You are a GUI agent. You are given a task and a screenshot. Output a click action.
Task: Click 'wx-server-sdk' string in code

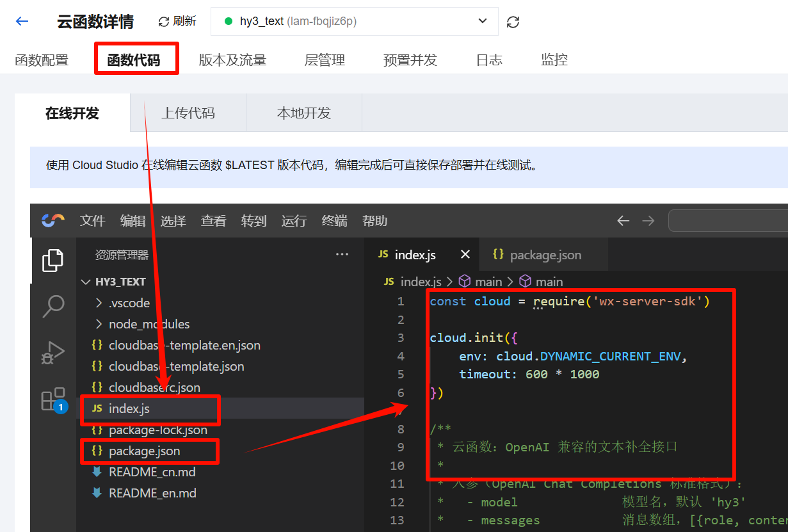[648, 302]
